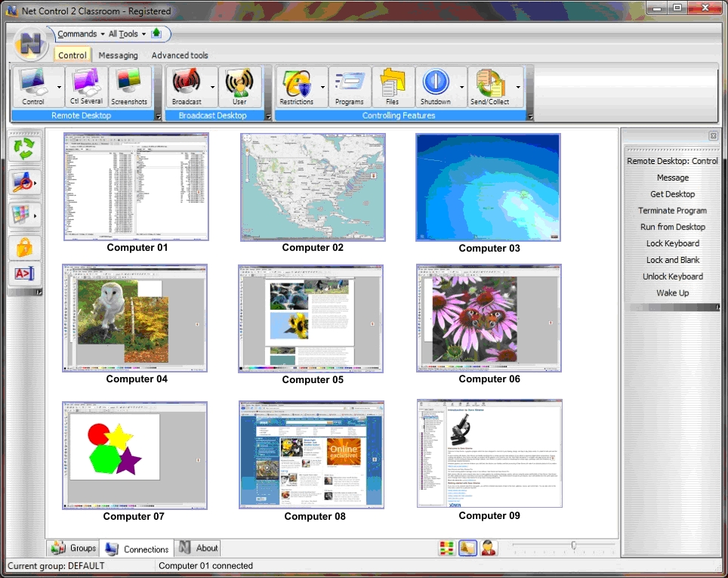The image size is (728, 578).
Task: Click Terminate Program in right panel
Action: 672,211
